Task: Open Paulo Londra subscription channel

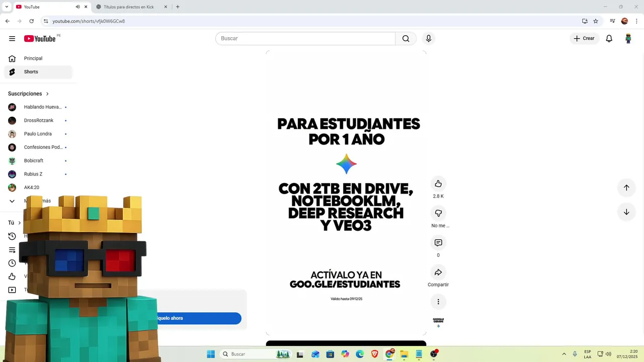Action: (38, 134)
